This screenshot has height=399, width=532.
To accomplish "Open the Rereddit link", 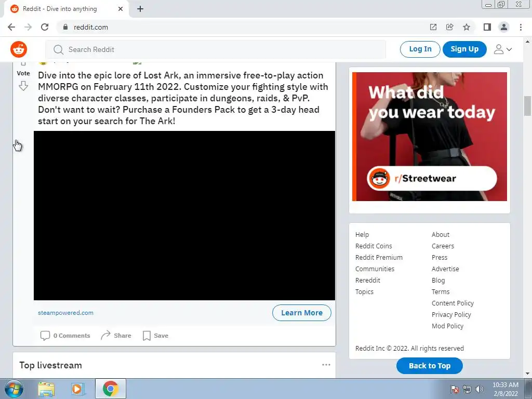I will pyautogui.click(x=368, y=280).
